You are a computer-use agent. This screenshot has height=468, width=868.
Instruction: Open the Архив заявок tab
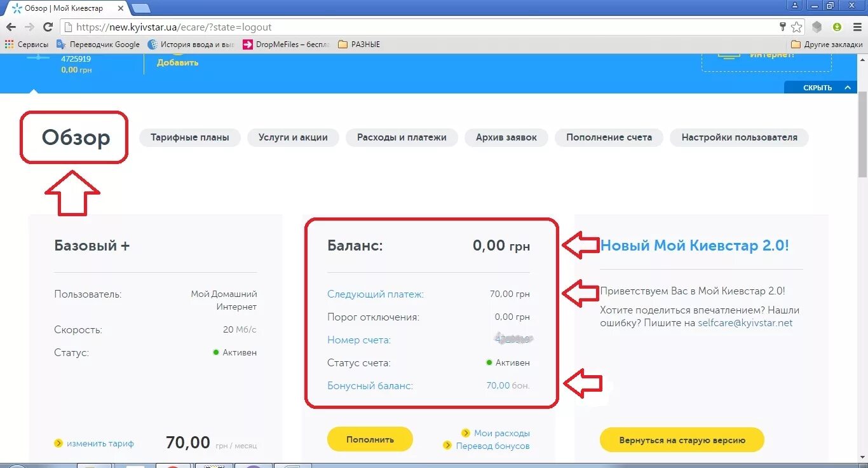point(506,137)
